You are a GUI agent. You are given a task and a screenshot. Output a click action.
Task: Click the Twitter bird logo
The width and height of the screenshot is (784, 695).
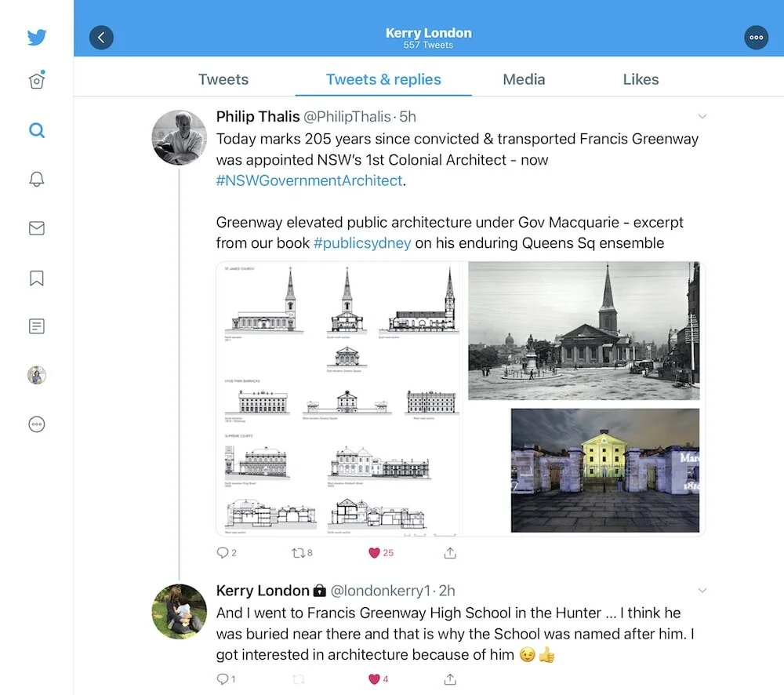point(36,36)
